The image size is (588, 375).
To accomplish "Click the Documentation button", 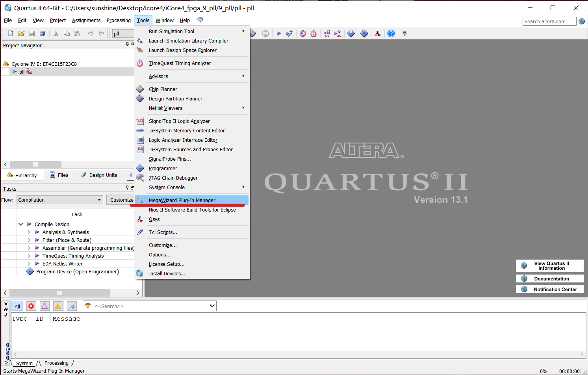I will (x=551, y=278).
